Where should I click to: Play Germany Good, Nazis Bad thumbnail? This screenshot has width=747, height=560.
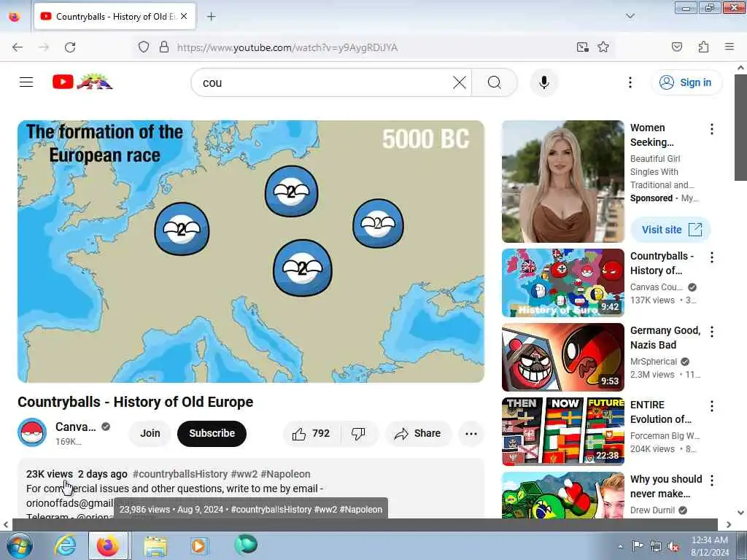(562, 357)
